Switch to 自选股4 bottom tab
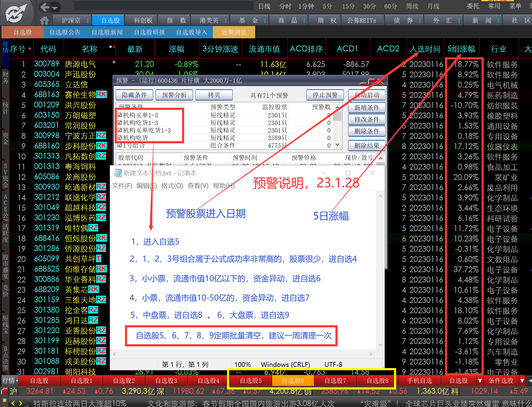This screenshot has width=532, height=407. (x=209, y=381)
